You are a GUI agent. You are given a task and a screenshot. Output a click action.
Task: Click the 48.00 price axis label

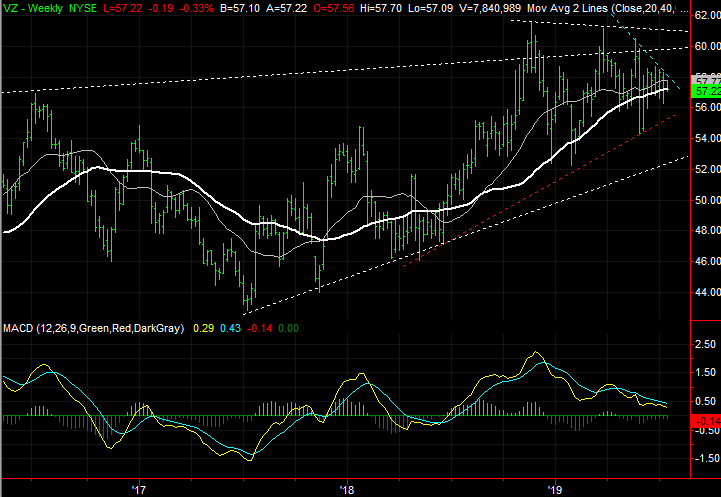point(707,230)
